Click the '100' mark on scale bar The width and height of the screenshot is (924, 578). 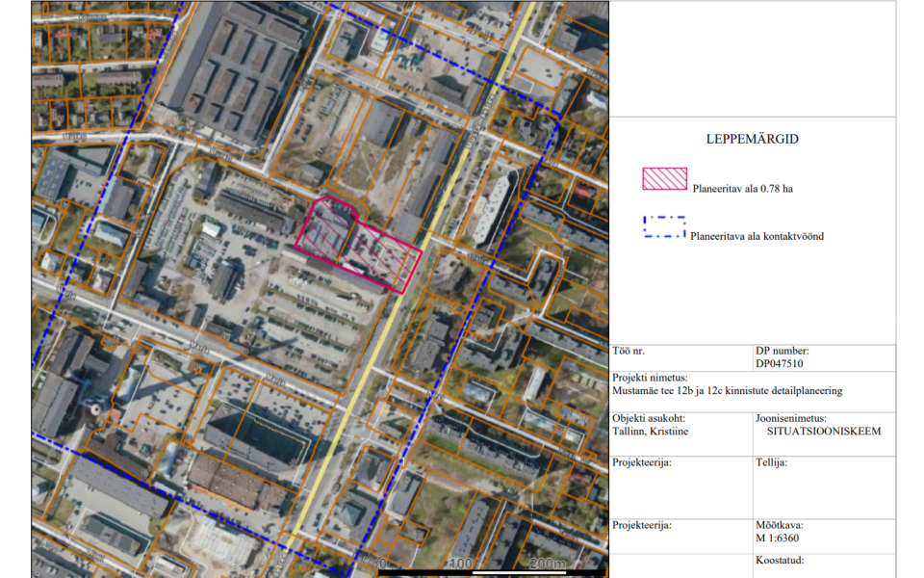click(x=460, y=564)
